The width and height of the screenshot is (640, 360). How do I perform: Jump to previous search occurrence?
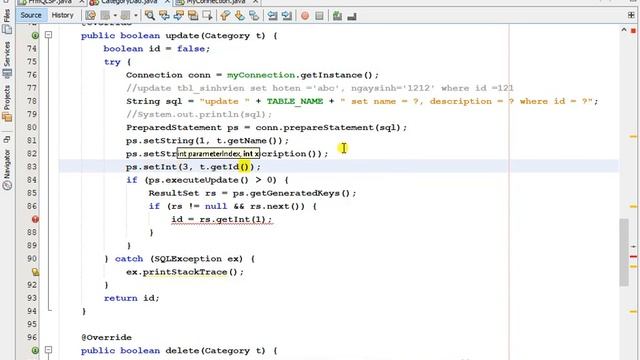[164, 16]
